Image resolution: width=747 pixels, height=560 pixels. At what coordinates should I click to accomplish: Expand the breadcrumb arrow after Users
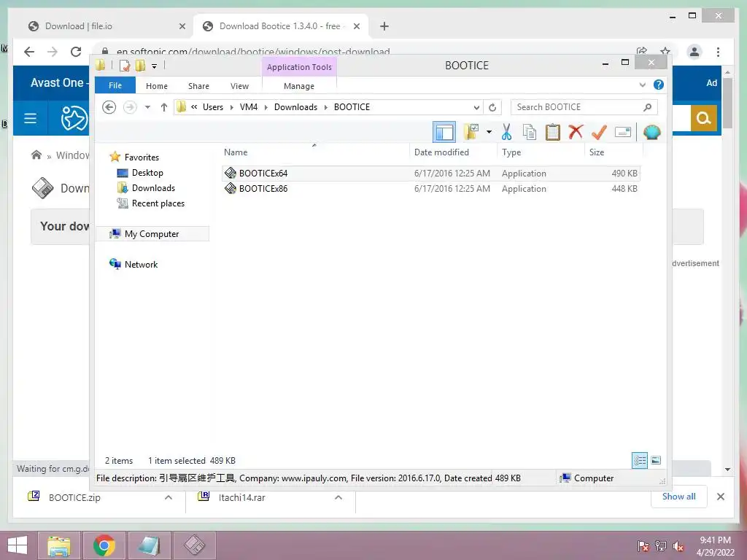tap(231, 107)
